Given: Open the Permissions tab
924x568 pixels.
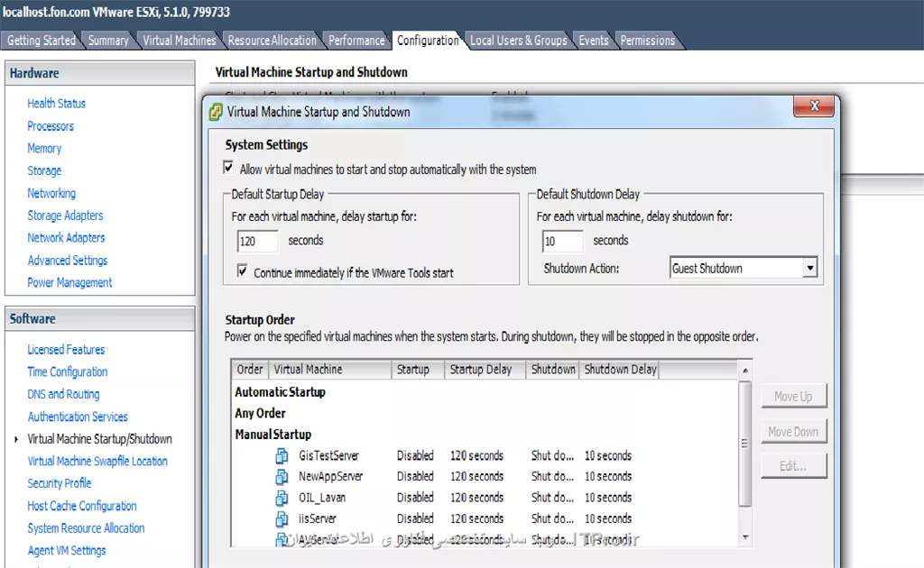Looking at the screenshot, I should click(648, 41).
